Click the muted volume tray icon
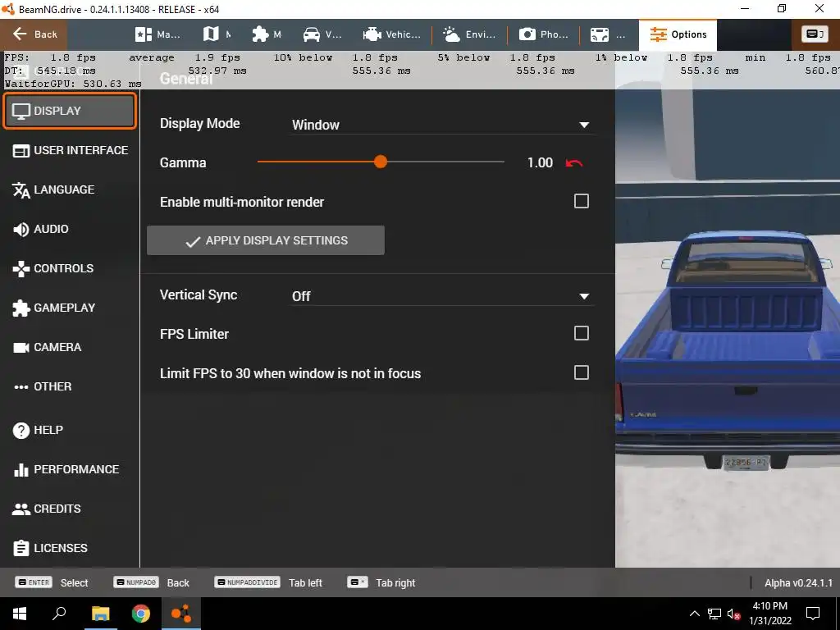The image size is (840, 630). coord(733,614)
